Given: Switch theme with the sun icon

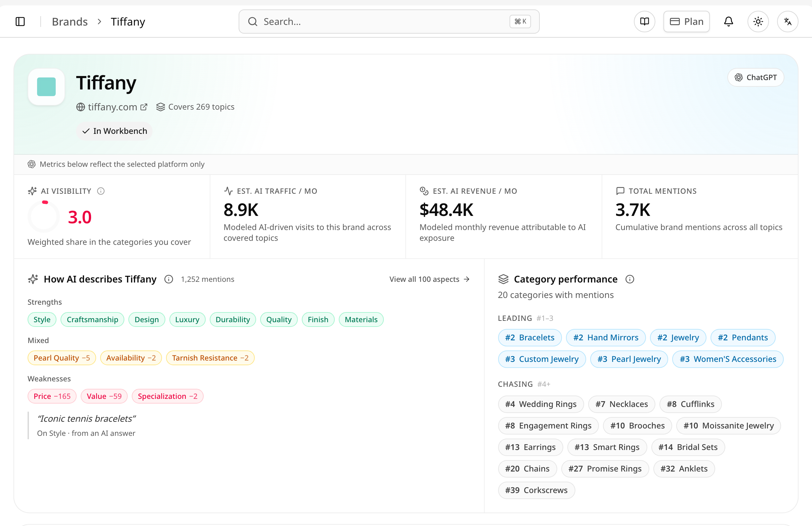Looking at the screenshot, I should pos(758,22).
